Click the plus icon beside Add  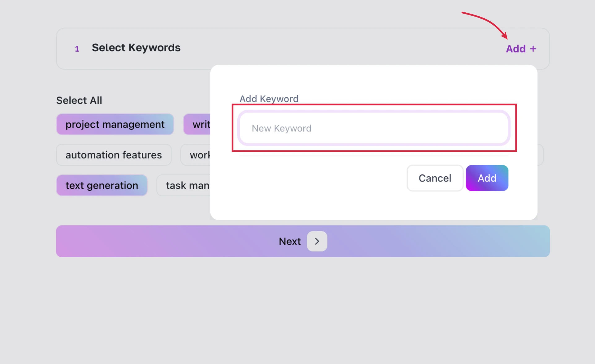(533, 49)
